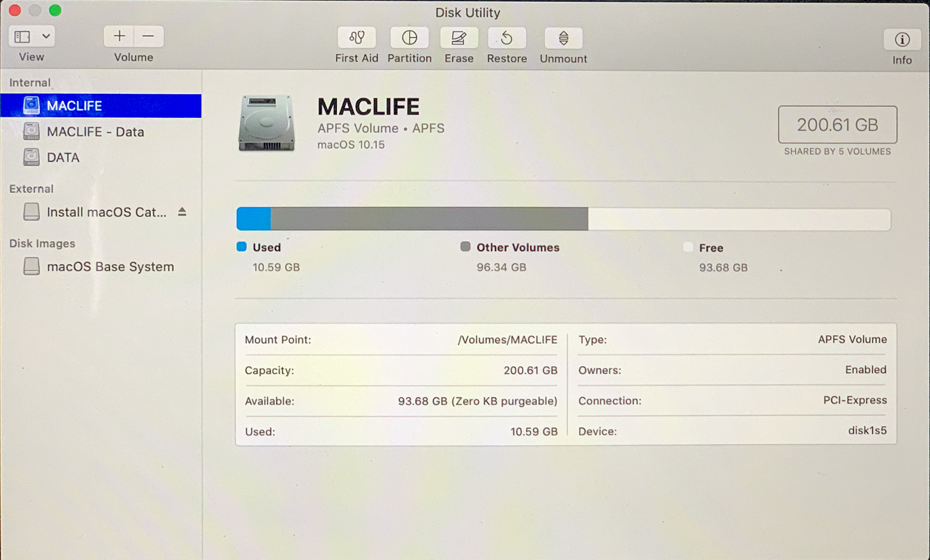Image resolution: width=930 pixels, height=560 pixels.
Task: Remove a volume using the minus icon
Action: pyautogui.click(x=148, y=36)
